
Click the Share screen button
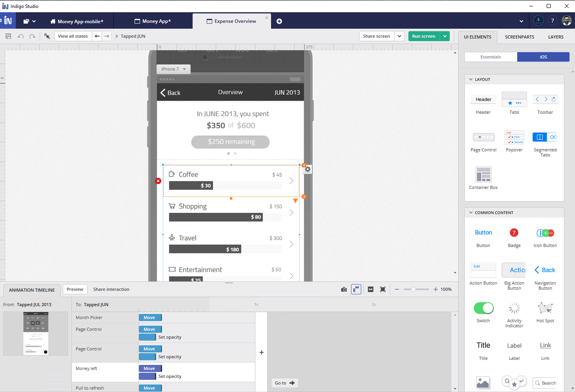coord(377,36)
